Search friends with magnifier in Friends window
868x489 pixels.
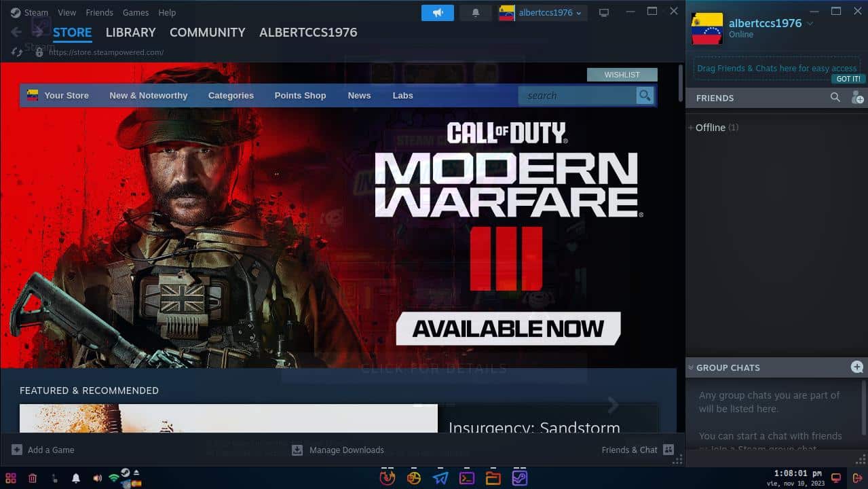click(x=835, y=98)
